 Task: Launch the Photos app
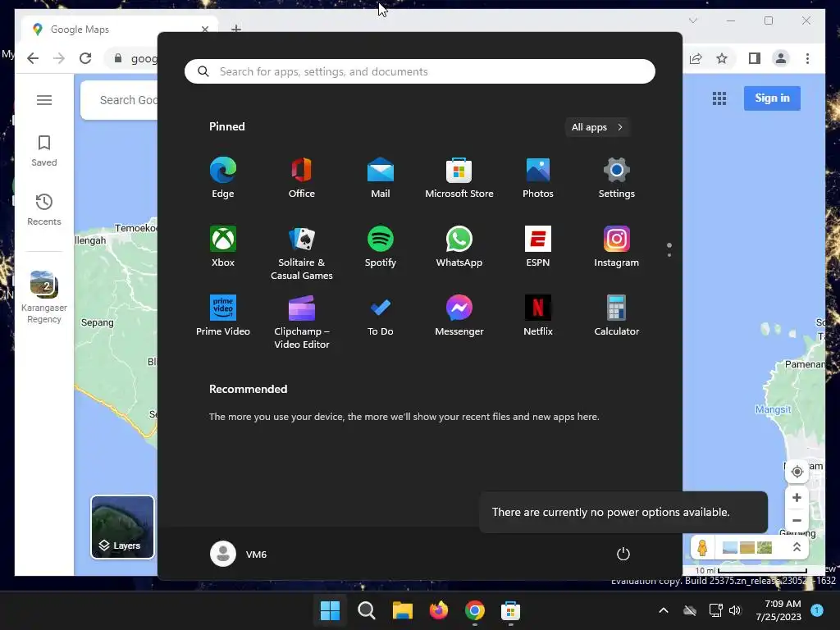point(538,178)
